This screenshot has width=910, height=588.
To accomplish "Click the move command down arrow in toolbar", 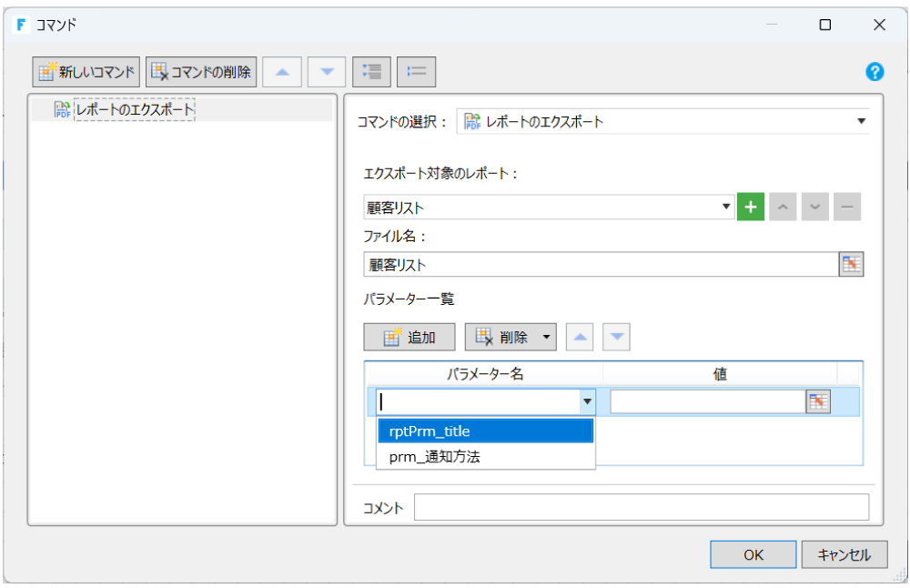I will (327, 71).
